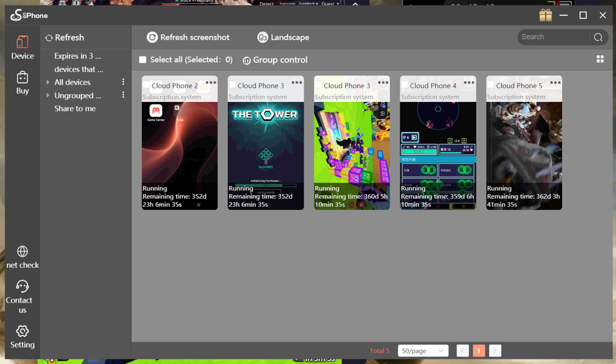Open Group control
This screenshot has height=364, width=616.
coord(275,60)
